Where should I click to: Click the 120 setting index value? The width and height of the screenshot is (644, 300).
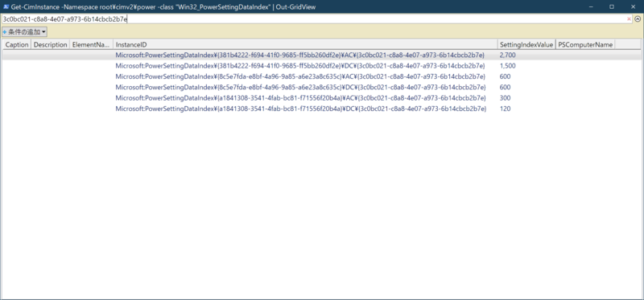click(x=506, y=109)
